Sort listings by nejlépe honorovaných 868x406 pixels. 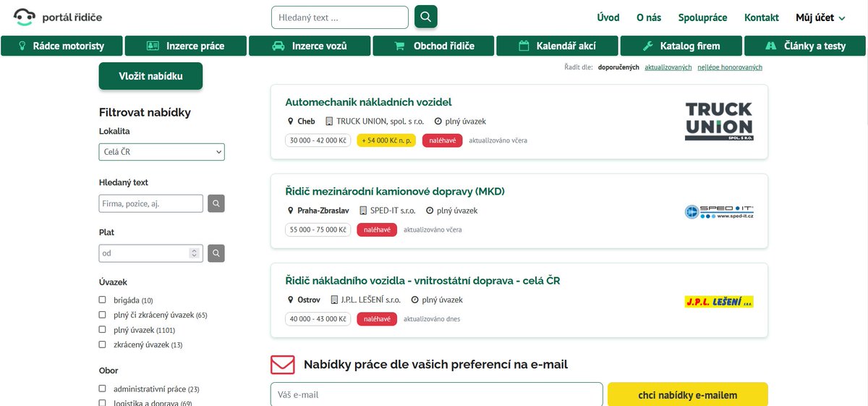click(730, 67)
